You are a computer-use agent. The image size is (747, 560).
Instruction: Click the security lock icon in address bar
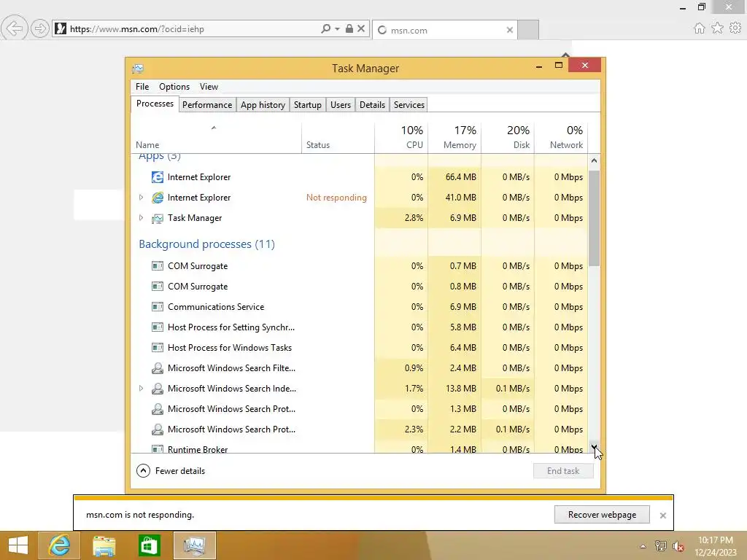349,28
